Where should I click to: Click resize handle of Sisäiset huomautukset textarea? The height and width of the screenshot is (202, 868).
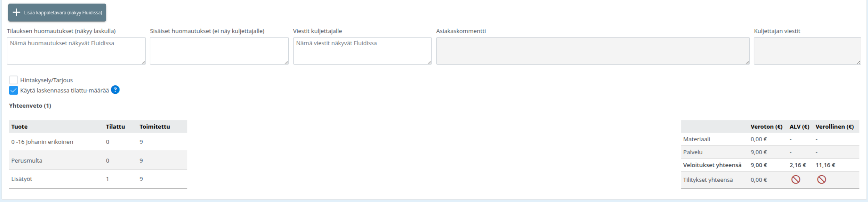tap(286, 62)
